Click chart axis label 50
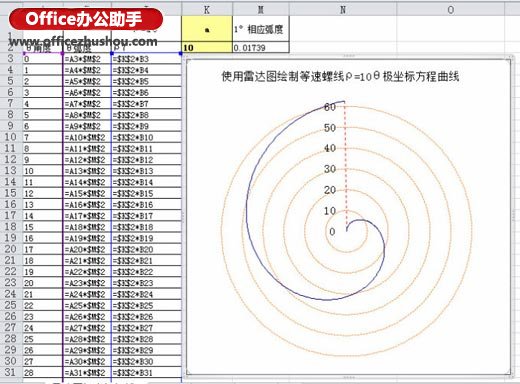This screenshot has height=384, width=520. (x=330, y=128)
